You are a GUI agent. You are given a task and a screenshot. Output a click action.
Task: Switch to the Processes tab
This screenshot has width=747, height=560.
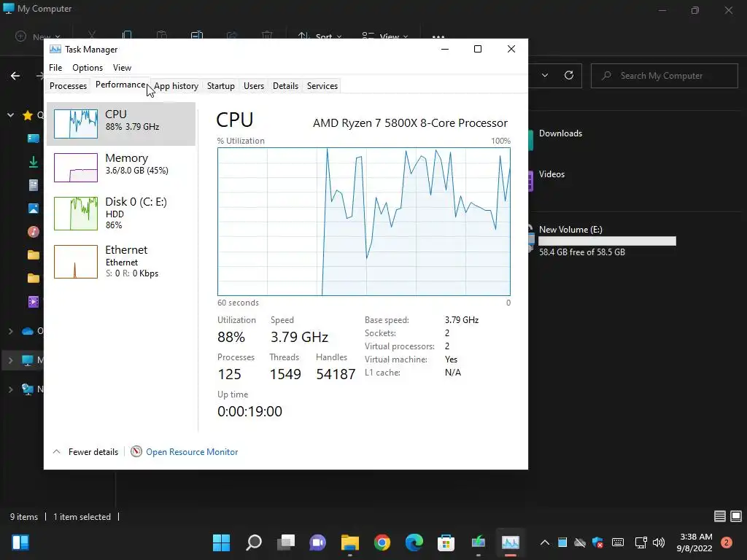(x=68, y=86)
